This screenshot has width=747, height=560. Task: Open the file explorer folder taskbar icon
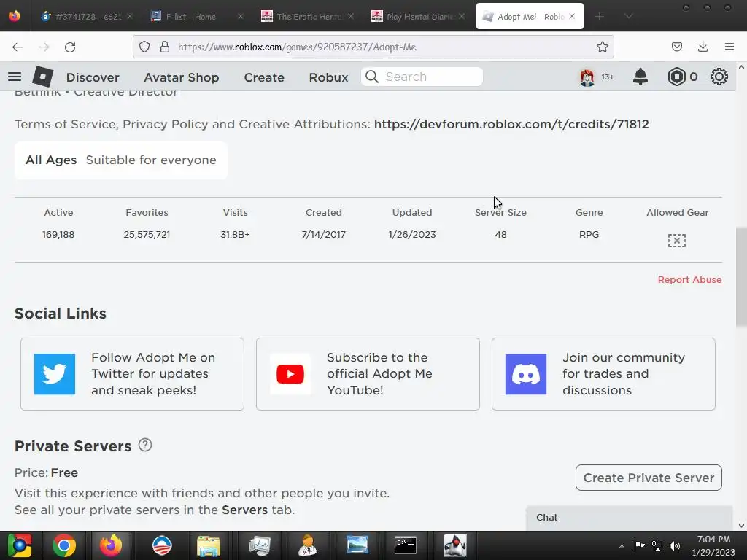(208, 545)
